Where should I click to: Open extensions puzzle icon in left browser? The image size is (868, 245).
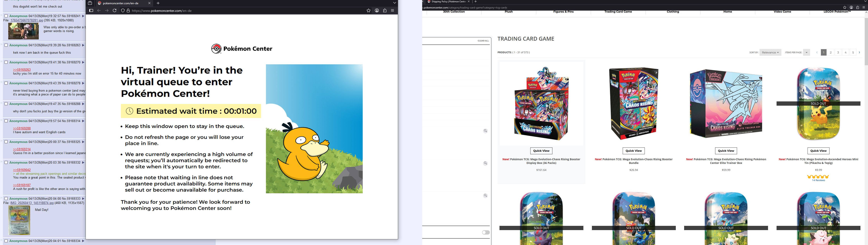385,11
